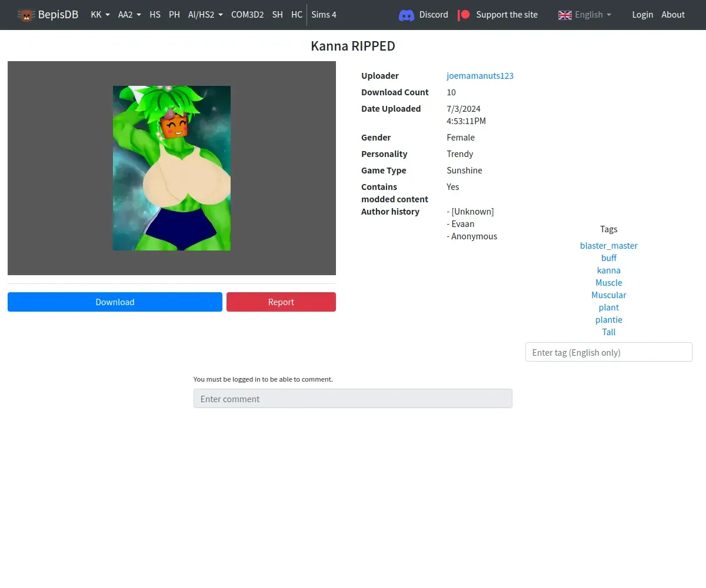
Task: Click the Discord logo icon
Action: [x=407, y=15]
